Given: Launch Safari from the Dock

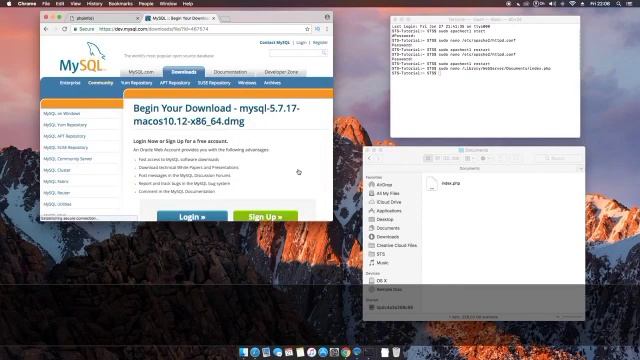Looking at the screenshot, I should [x=255, y=352].
